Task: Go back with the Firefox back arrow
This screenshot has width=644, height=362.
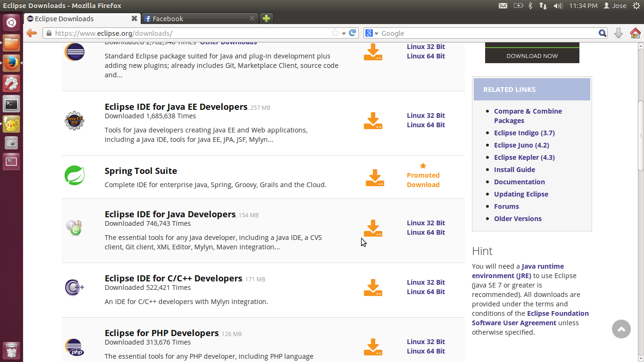Action: coord(32,33)
